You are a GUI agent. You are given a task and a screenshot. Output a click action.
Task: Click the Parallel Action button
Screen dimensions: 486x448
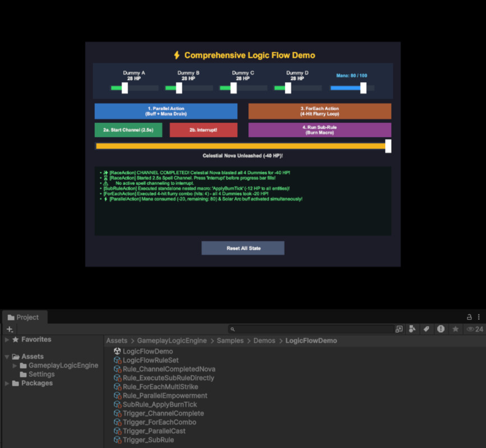point(166,111)
